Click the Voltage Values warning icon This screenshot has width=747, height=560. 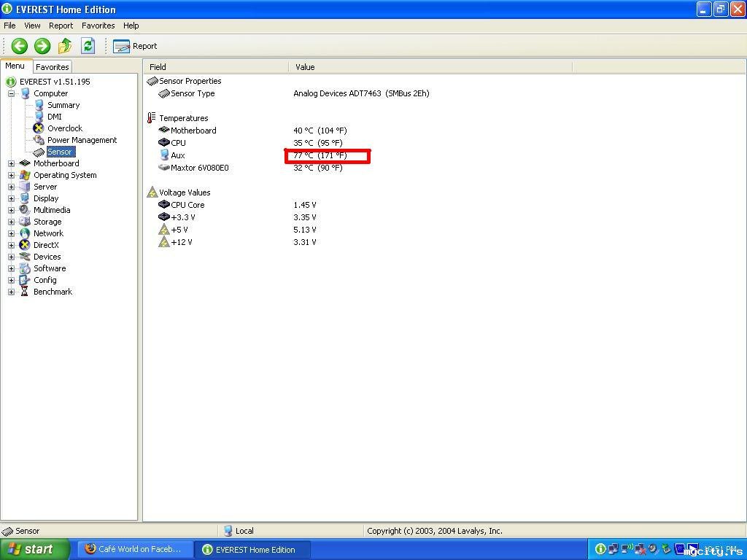tap(152, 192)
